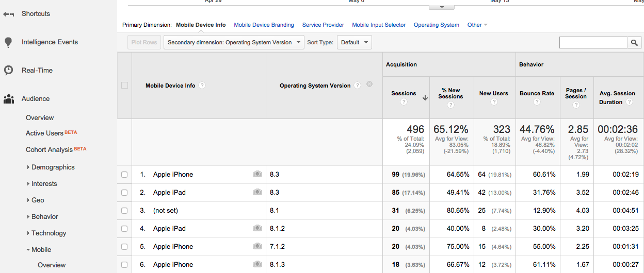
Task: Open the Cohort Analysis report link
Action: point(49,150)
